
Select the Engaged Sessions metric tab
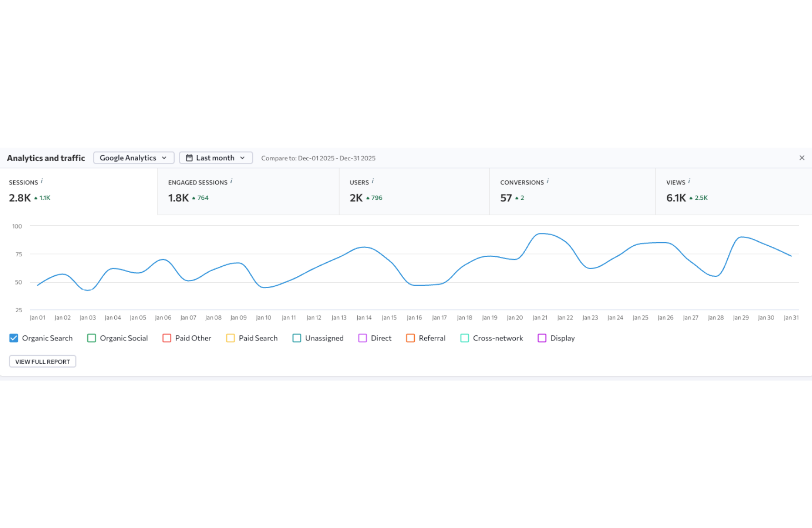(x=248, y=192)
